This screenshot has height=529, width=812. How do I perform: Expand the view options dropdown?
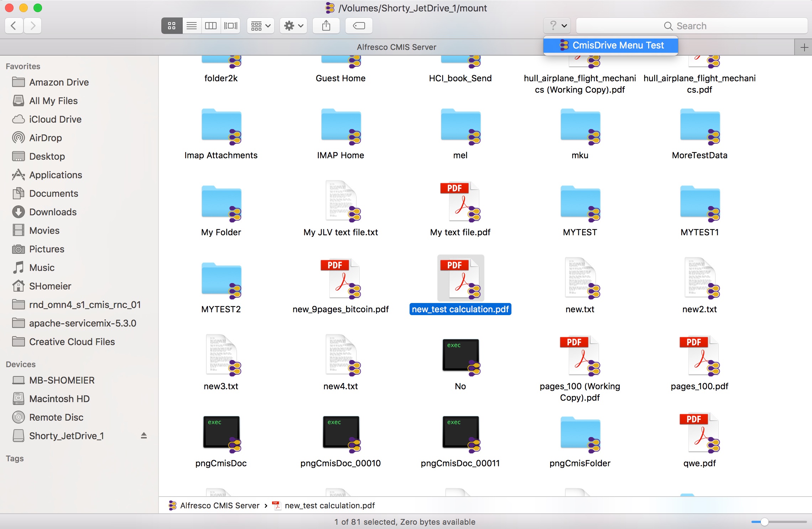[260, 25]
